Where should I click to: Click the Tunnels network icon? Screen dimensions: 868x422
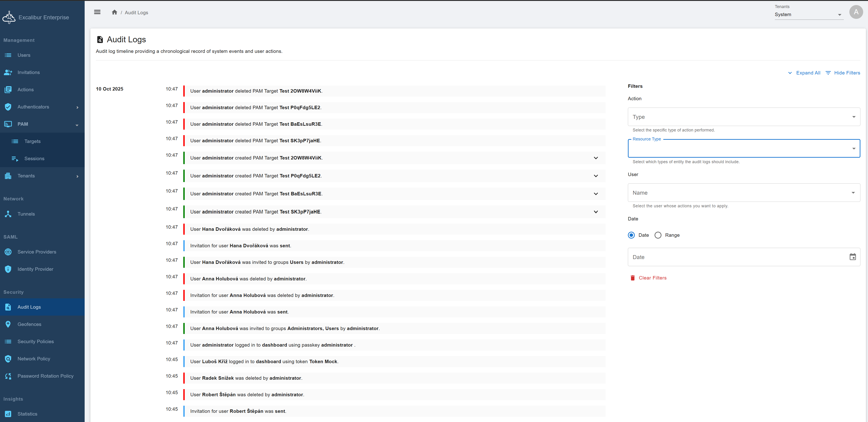[x=8, y=214]
